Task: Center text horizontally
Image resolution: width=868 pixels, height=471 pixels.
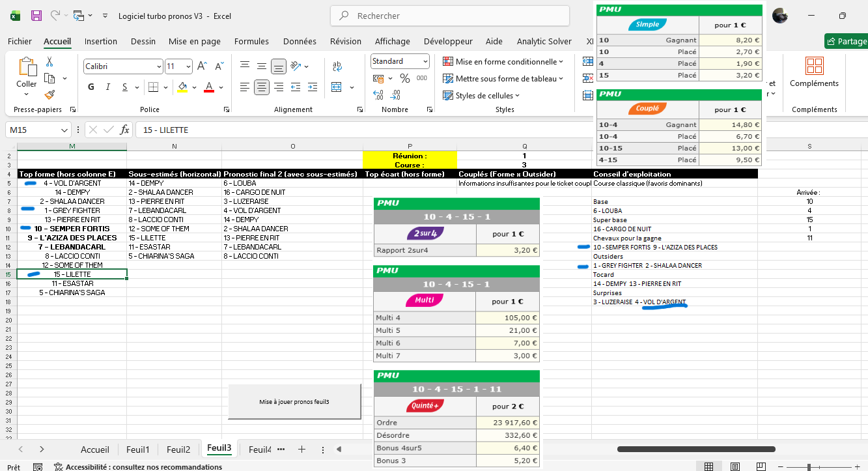Action: pyautogui.click(x=262, y=87)
